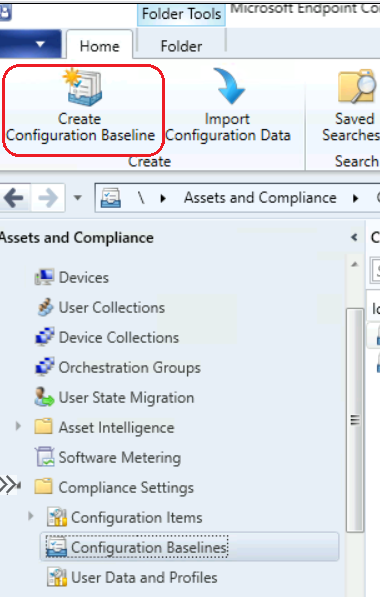Click the User Data and Profiles icon

57,577
